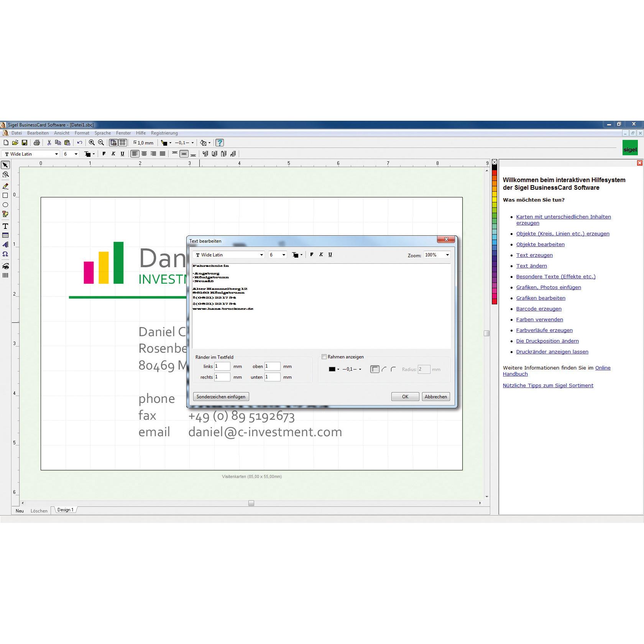644x644 pixels.
Task: Open the Ansicht menu
Action: (62, 133)
